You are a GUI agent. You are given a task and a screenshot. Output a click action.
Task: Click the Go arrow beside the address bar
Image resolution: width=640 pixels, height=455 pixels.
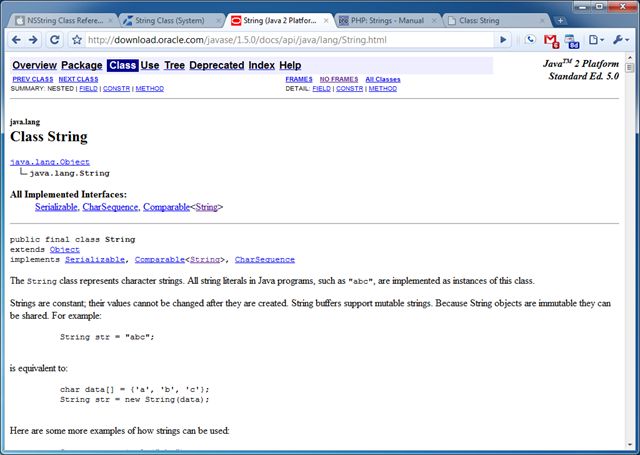503,40
